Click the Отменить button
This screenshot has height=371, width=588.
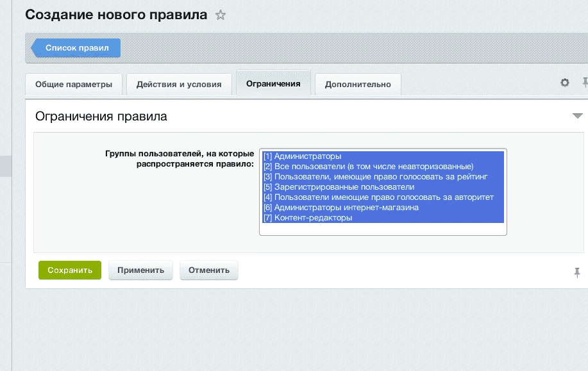(x=209, y=270)
